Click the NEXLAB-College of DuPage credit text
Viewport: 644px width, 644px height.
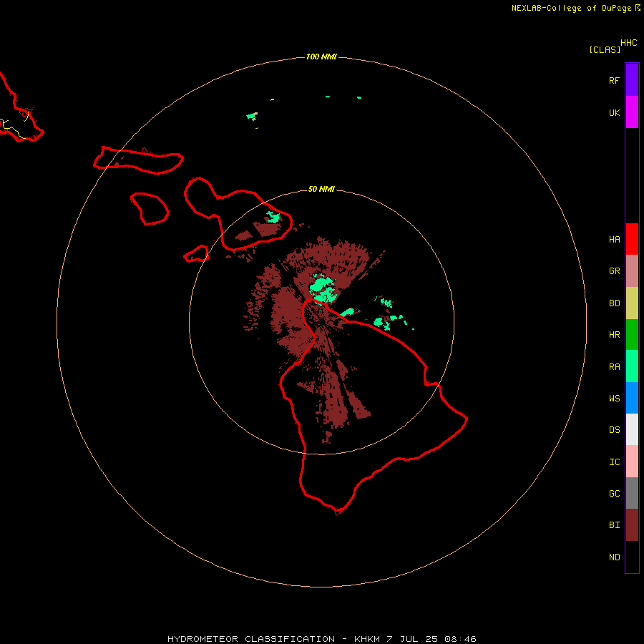point(571,8)
